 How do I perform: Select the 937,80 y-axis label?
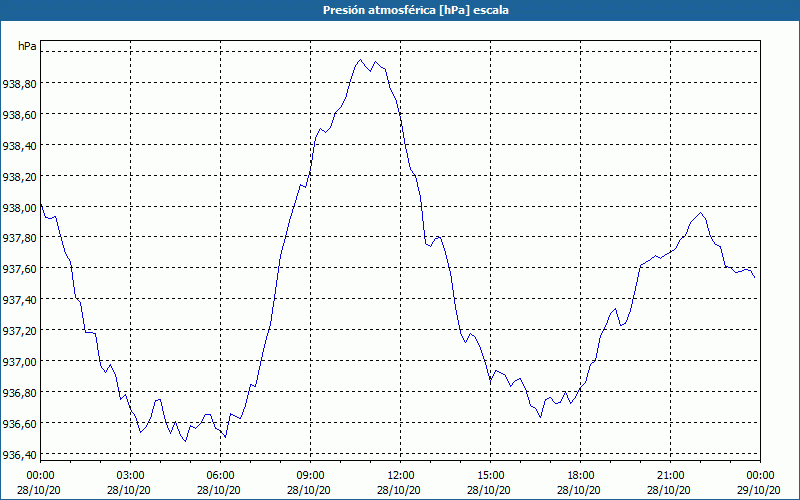tap(19, 238)
